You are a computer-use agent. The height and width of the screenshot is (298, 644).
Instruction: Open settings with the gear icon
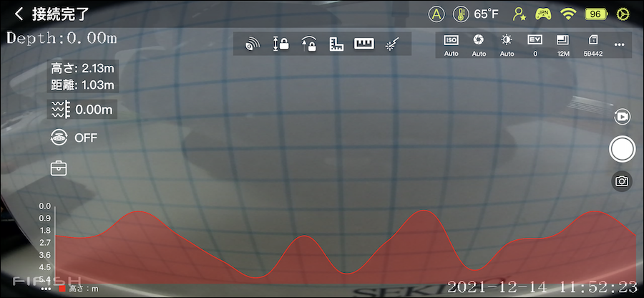click(625, 14)
